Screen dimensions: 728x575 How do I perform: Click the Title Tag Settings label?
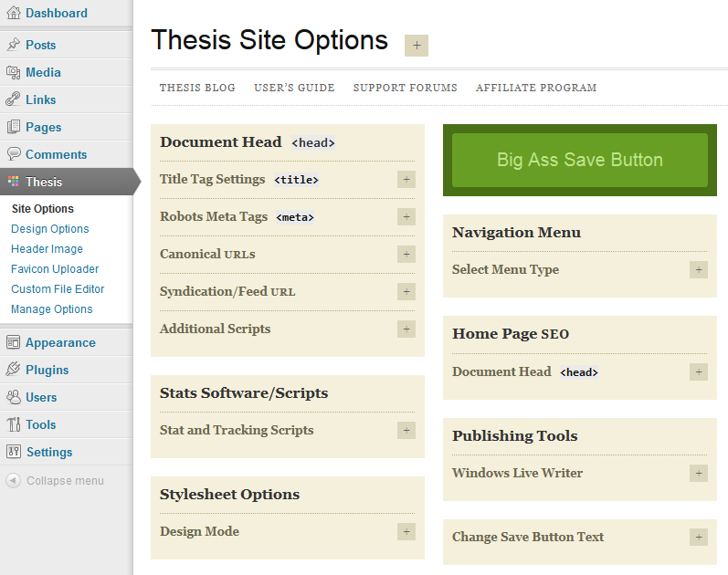tap(213, 179)
